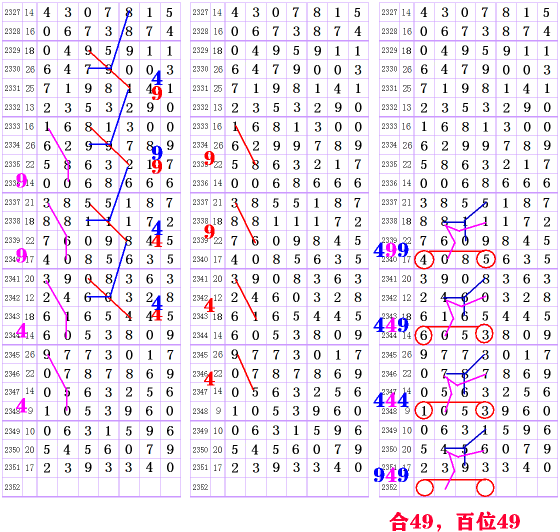Click sum value 20 in row 2350, right table
The width and height of the screenshot is (560, 532).
pos(407,449)
